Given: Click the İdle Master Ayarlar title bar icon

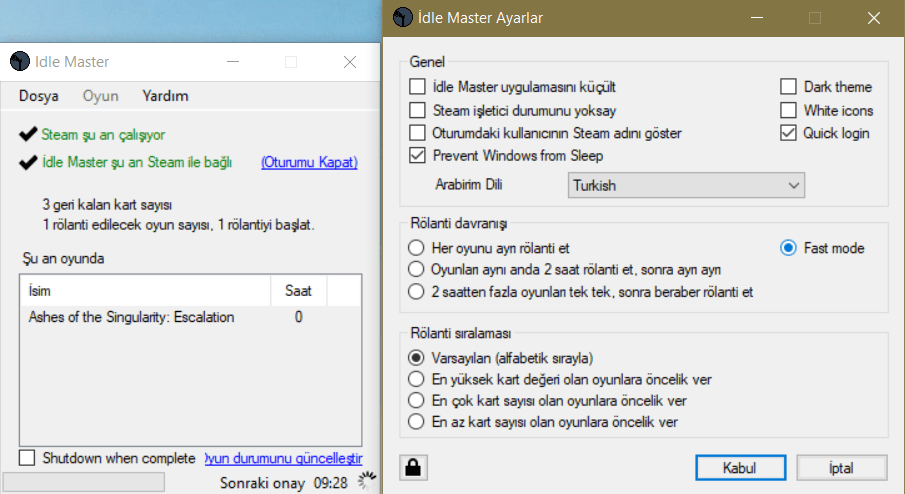Looking at the screenshot, I should (x=402, y=17).
